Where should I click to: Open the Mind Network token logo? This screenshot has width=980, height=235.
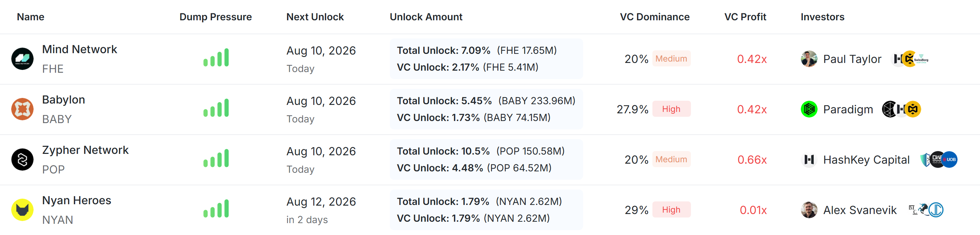click(22, 59)
